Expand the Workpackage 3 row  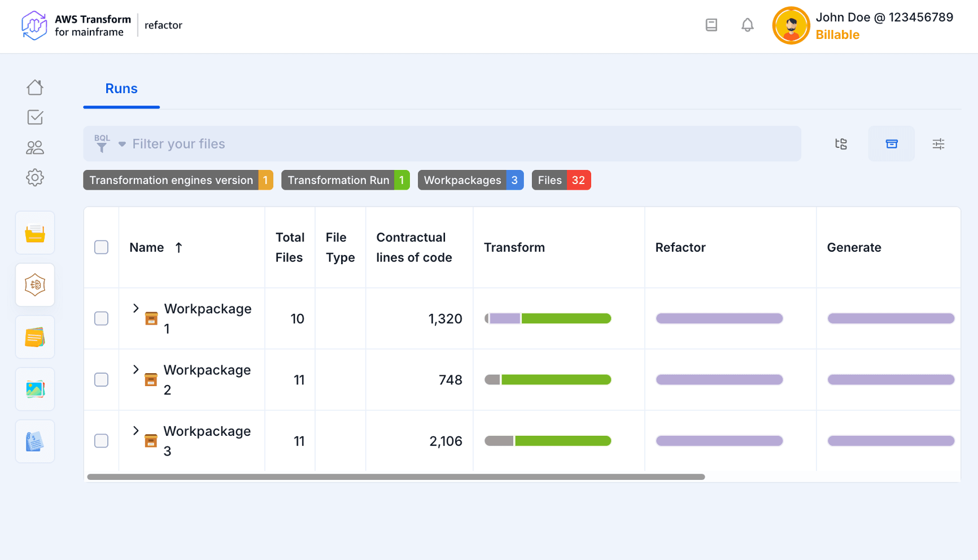[136, 431]
